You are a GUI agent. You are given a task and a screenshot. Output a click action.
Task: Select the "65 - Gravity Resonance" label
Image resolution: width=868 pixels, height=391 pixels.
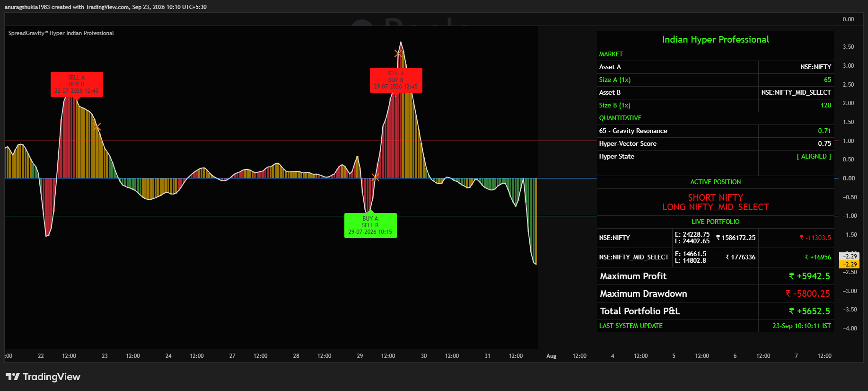(633, 131)
